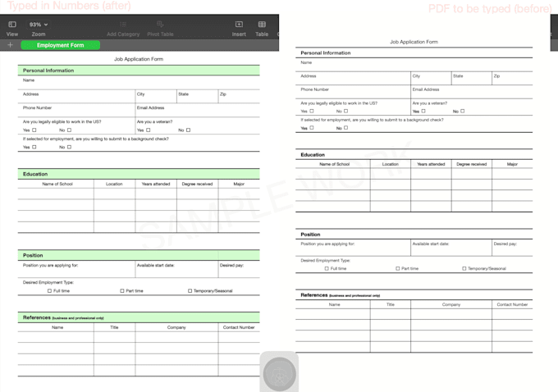This screenshot has width=558, height=392.
Task: Click the Email Address field in the PDF
Action: [472, 92]
